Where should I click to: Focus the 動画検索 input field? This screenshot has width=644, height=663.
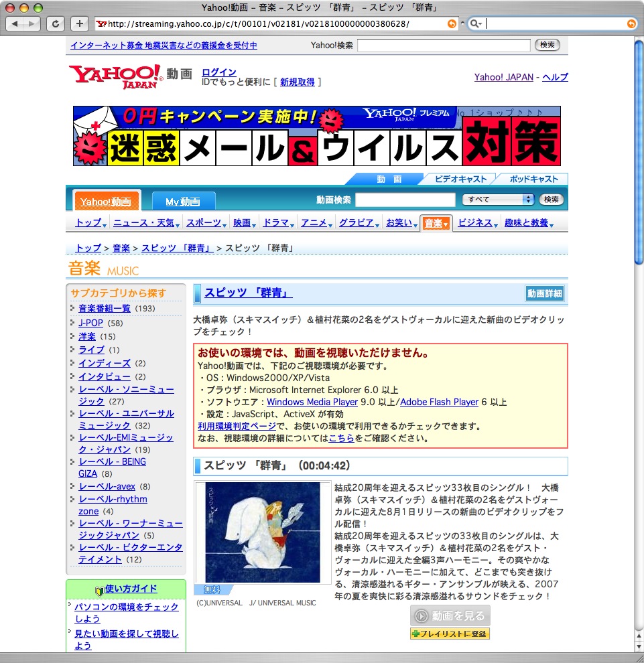pyautogui.click(x=405, y=199)
